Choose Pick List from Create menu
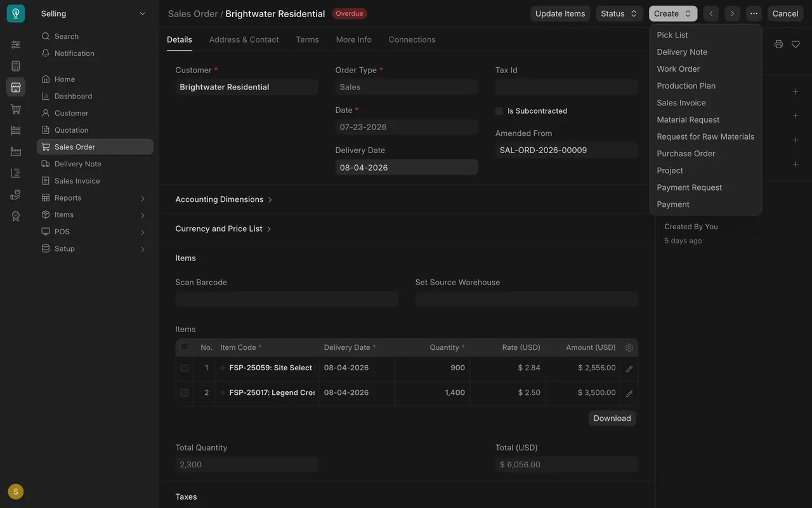The image size is (812, 508). click(x=705, y=35)
